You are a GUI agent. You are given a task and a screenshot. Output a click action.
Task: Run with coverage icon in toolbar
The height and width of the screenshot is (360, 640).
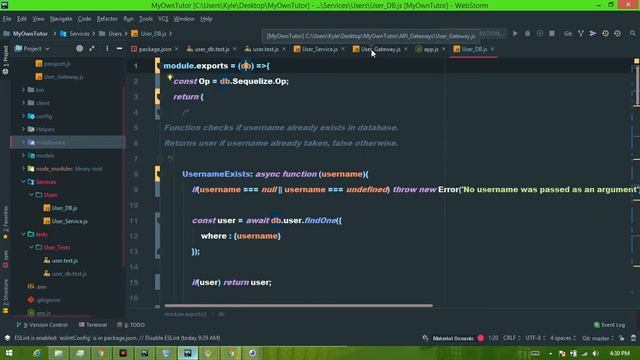coord(540,33)
